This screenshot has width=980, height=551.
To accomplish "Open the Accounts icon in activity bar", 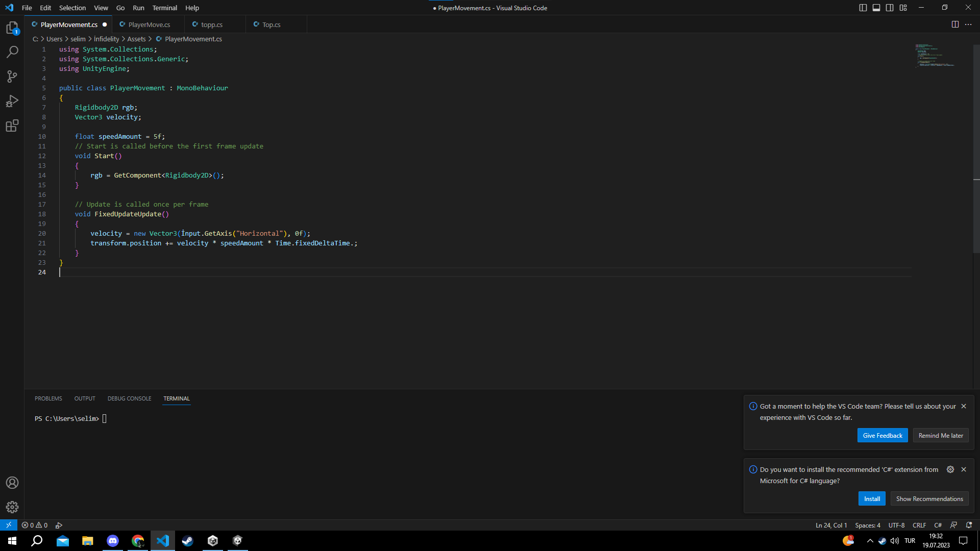I will click(12, 483).
